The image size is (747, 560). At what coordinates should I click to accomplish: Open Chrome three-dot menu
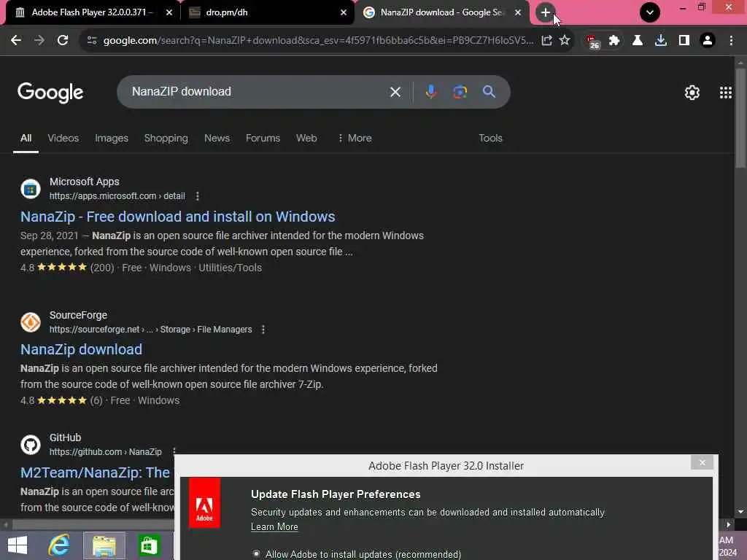point(731,41)
